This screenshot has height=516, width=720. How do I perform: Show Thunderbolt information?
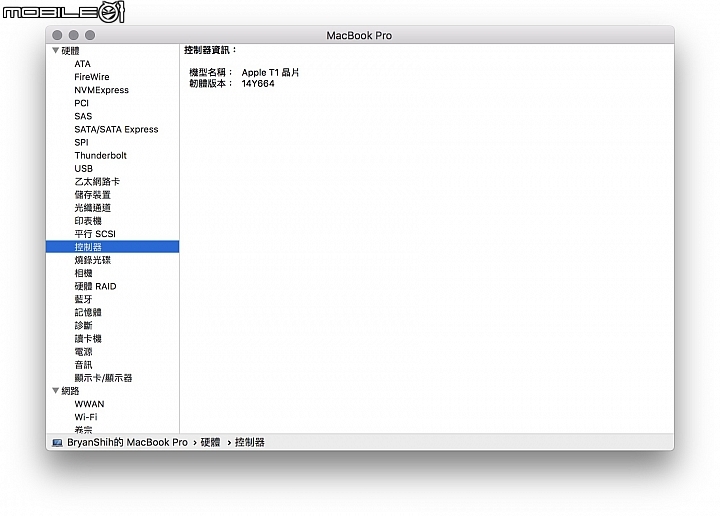101,155
